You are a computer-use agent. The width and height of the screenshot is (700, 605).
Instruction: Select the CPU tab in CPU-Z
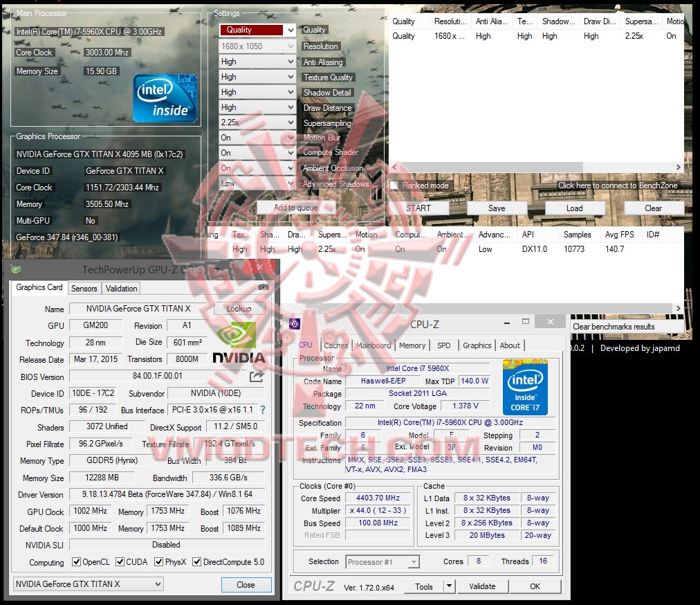(305, 345)
